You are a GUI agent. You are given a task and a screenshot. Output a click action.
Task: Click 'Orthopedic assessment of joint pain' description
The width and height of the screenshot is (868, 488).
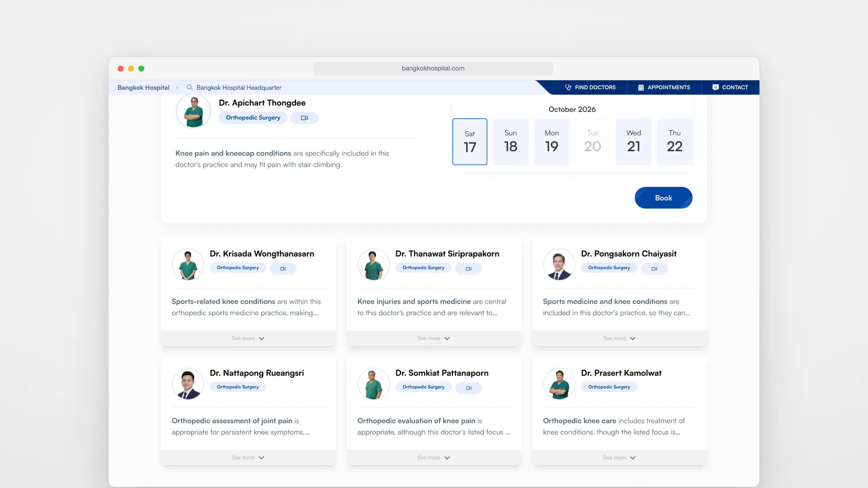click(232, 421)
